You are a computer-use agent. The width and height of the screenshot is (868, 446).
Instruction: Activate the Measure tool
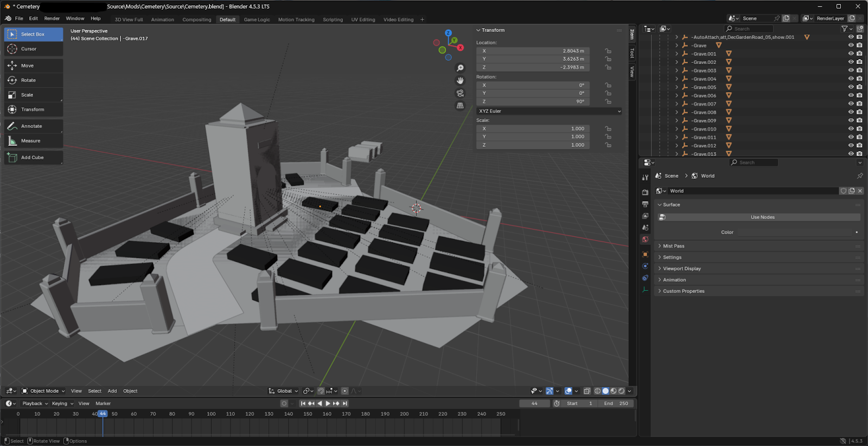(30, 141)
